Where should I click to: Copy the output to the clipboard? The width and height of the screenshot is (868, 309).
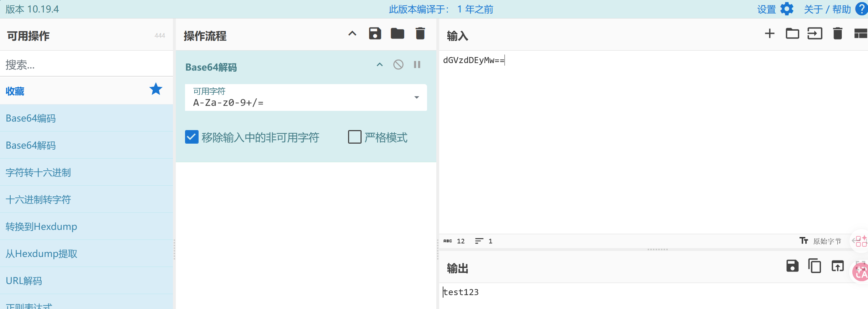click(x=815, y=266)
